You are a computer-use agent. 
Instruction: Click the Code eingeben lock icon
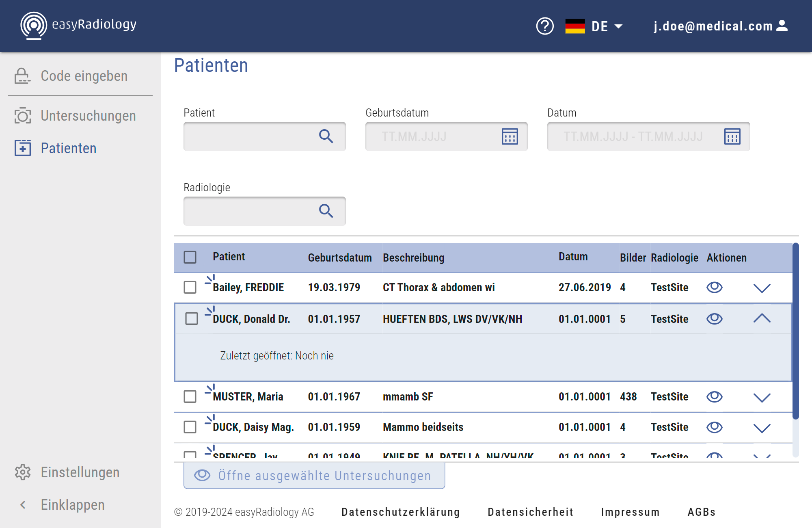[22, 76]
